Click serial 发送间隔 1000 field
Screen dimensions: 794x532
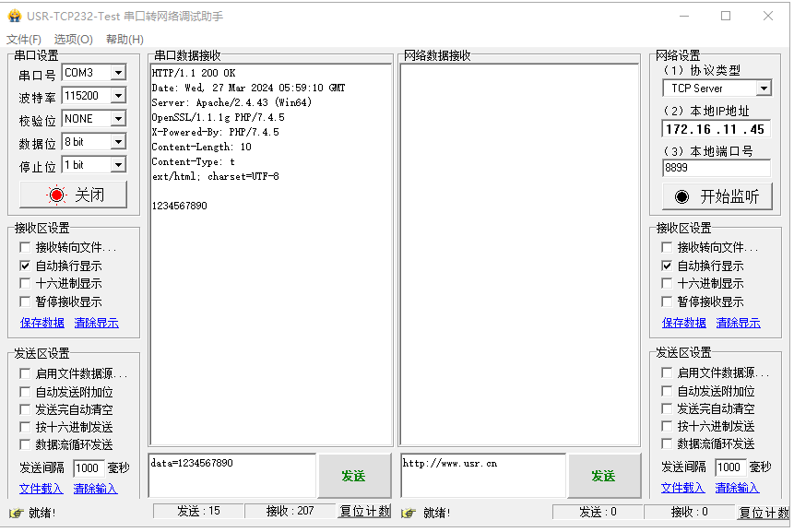pyautogui.click(x=89, y=467)
